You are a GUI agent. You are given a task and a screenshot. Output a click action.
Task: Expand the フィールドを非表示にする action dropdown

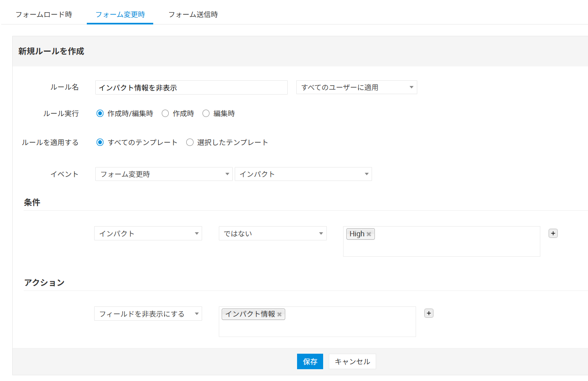[x=148, y=314]
